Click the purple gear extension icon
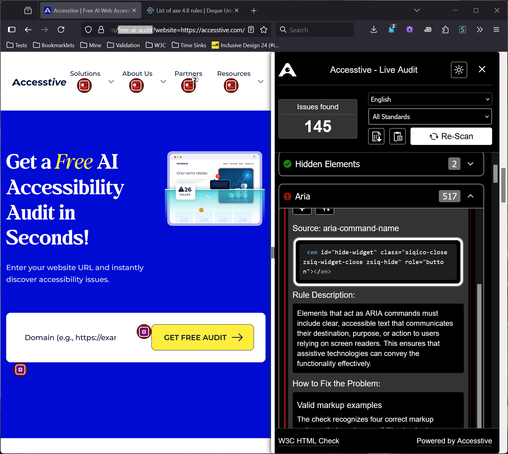508x454 pixels. pyautogui.click(x=409, y=30)
